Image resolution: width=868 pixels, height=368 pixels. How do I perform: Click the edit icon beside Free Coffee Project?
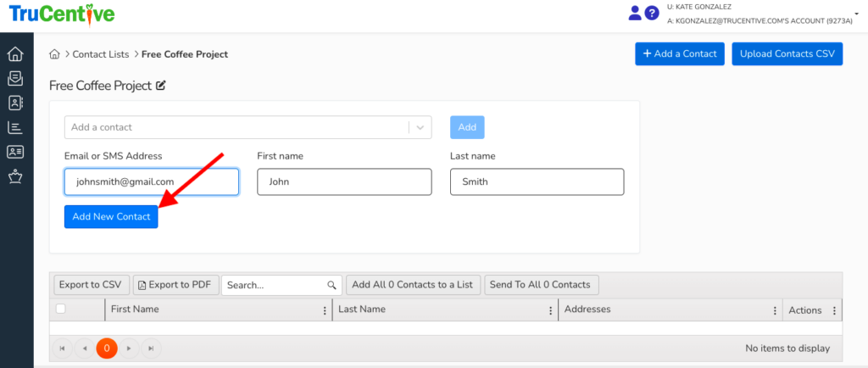pyautogui.click(x=161, y=86)
